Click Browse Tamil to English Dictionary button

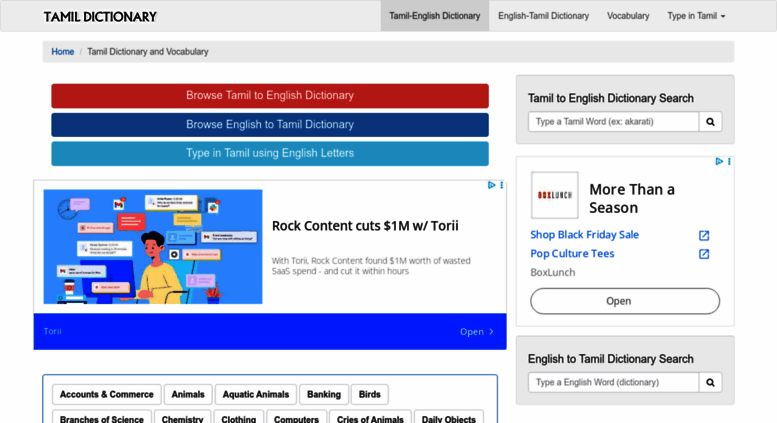270,96
